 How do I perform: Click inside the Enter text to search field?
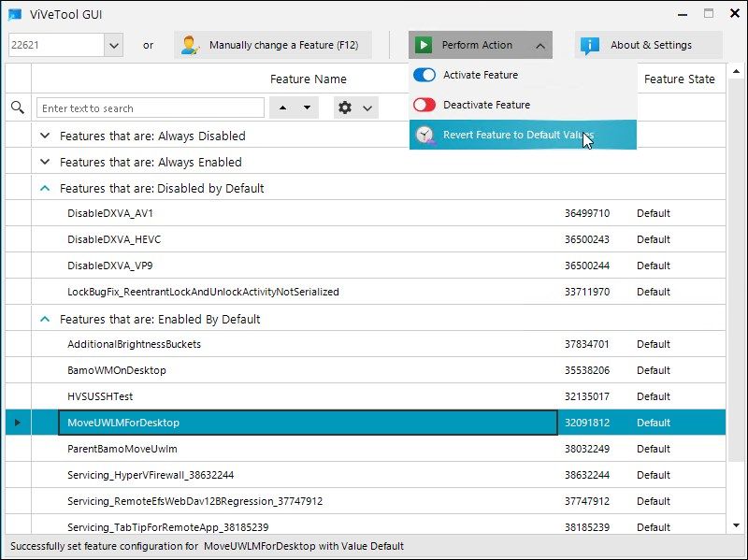click(x=150, y=108)
